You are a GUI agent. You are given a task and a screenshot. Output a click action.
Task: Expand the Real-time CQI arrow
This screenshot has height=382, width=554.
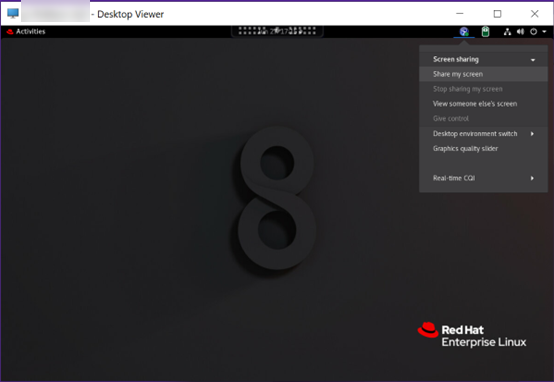pyautogui.click(x=532, y=178)
